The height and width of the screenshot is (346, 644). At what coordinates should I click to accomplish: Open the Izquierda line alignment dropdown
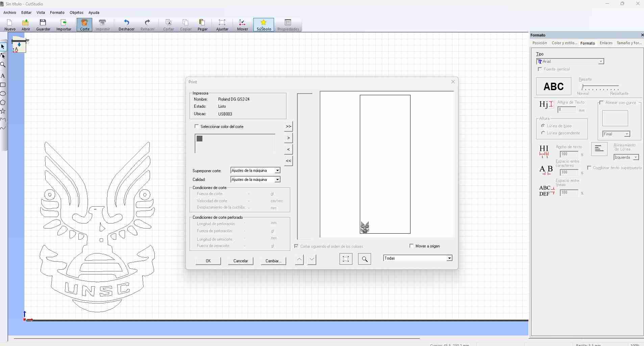(x=626, y=157)
